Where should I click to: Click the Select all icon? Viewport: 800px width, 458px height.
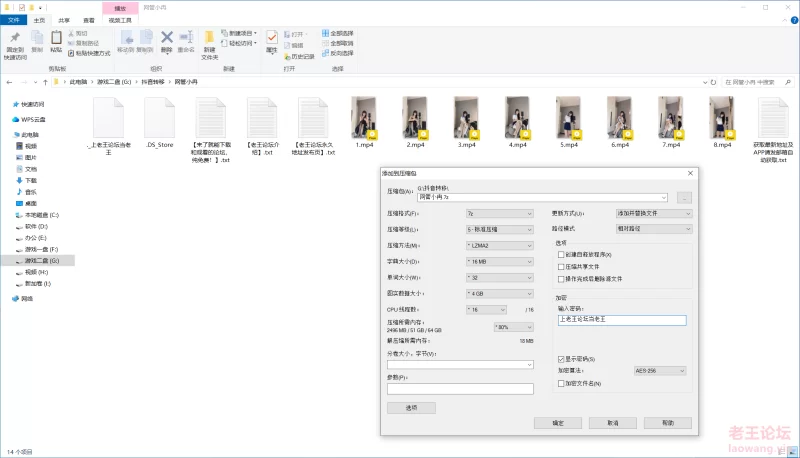click(x=326, y=33)
